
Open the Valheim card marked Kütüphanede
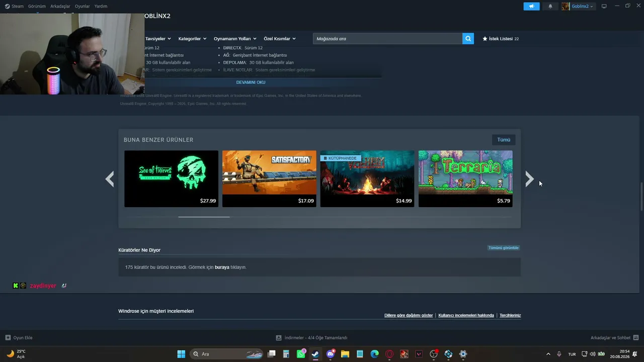point(367,179)
